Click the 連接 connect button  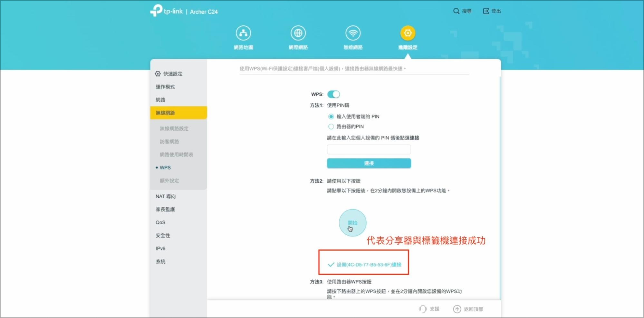369,163
